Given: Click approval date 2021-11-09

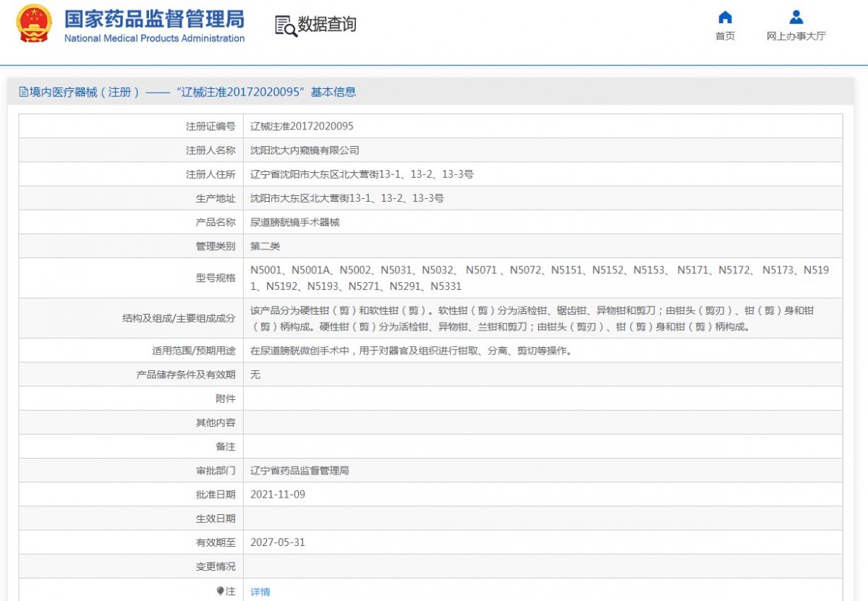Looking at the screenshot, I should tap(278, 495).
